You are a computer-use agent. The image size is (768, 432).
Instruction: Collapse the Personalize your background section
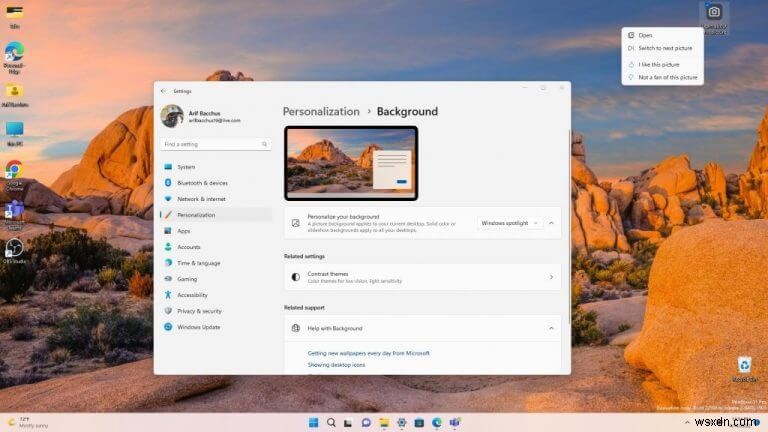(x=552, y=223)
